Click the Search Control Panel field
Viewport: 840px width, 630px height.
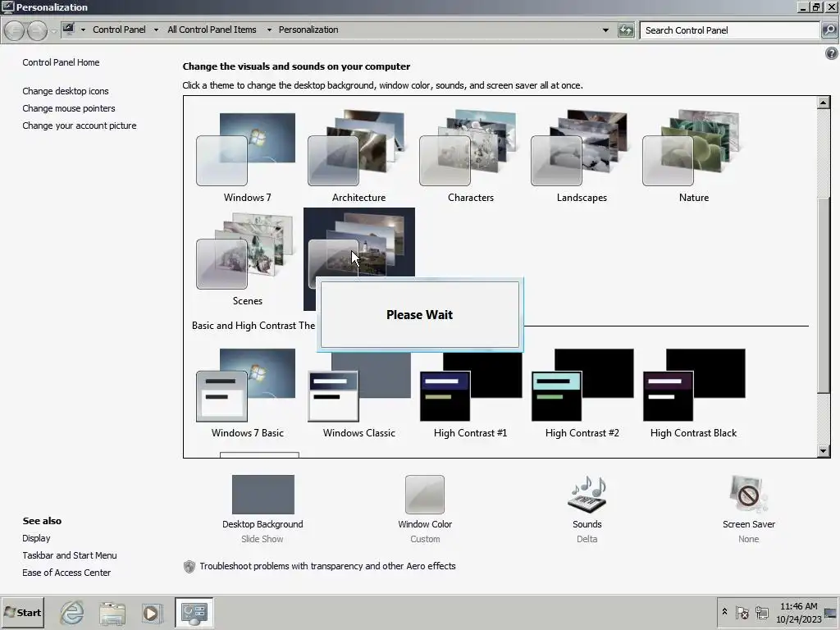(x=729, y=30)
